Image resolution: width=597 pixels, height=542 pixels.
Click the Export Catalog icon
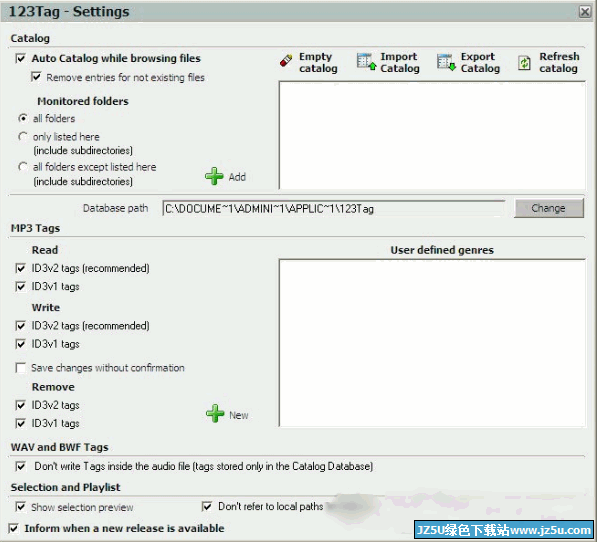coord(446,62)
